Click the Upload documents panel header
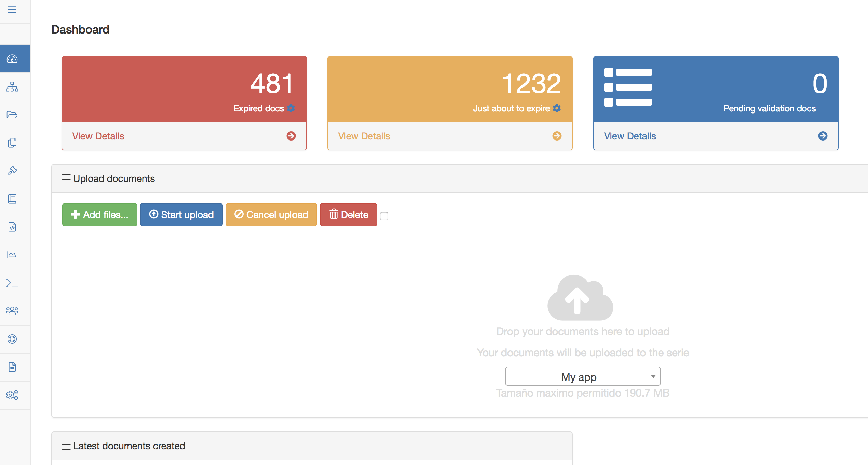 pyautogui.click(x=460, y=178)
